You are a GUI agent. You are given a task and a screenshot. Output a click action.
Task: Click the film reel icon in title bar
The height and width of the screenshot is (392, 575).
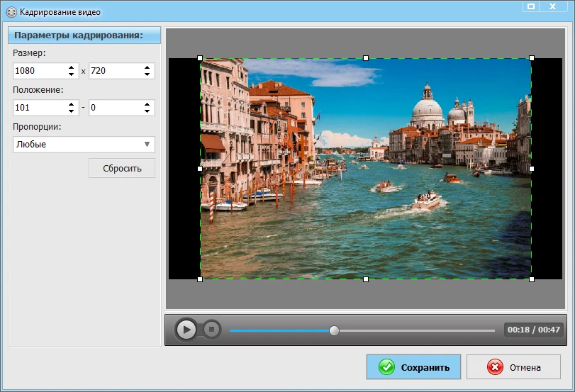tap(10, 12)
